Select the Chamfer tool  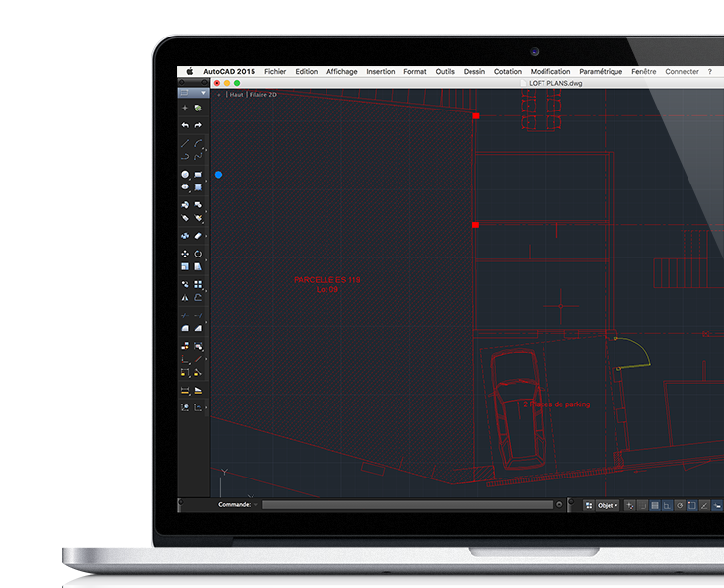(198, 329)
